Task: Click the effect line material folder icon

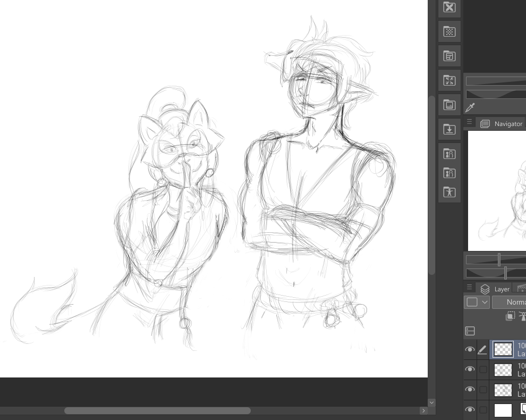Action: [449, 80]
